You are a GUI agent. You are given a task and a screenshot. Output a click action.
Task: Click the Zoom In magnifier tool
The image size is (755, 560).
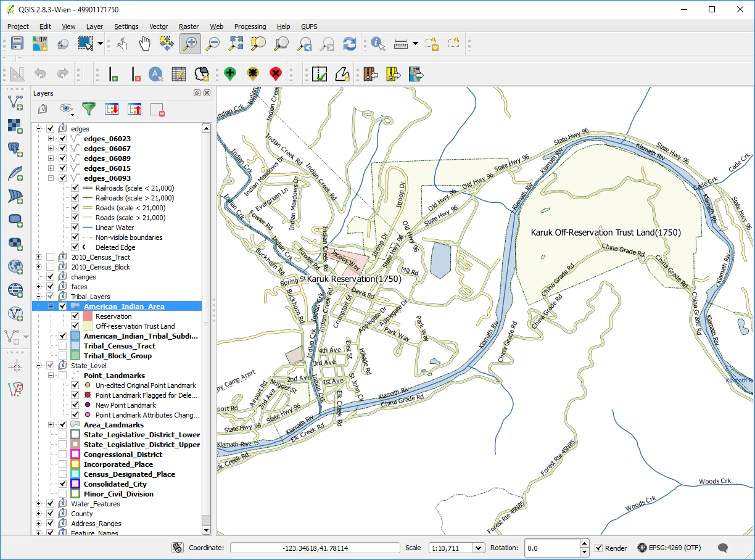pyautogui.click(x=190, y=43)
